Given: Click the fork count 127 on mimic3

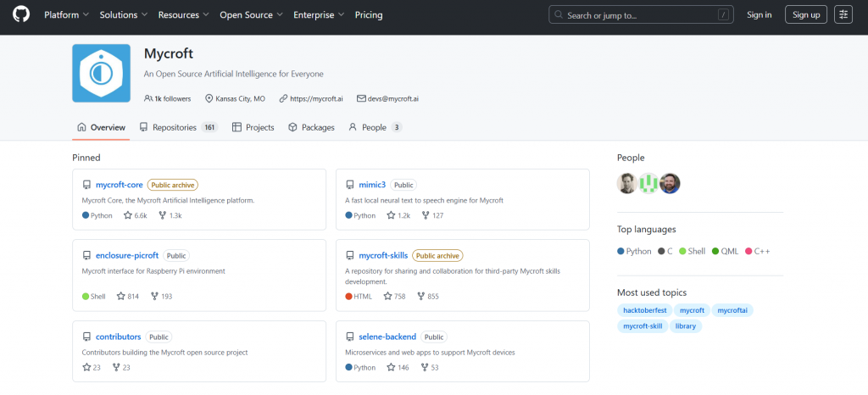Looking at the screenshot, I should [x=432, y=216].
